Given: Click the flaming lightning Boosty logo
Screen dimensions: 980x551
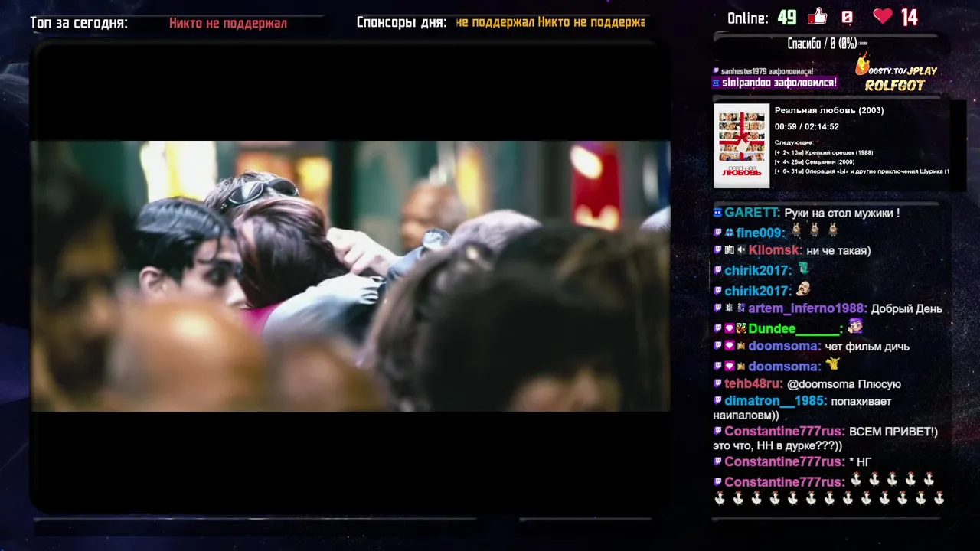Looking at the screenshot, I should point(862,64).
